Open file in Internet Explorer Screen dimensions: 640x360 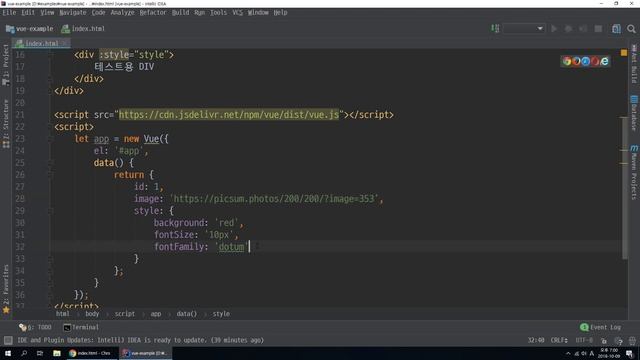pyautogui.click(x=604, y=61)
